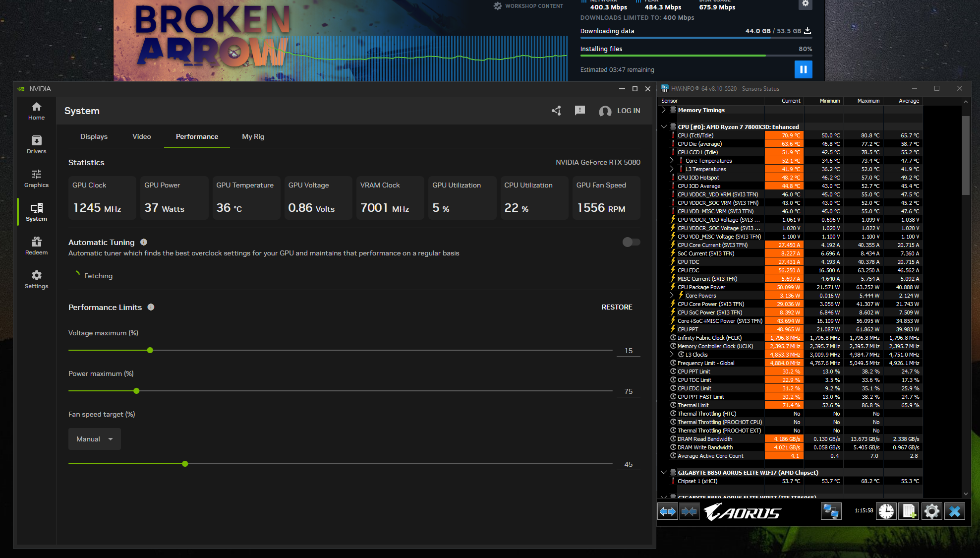Click the Voltage maximum value field 15
The image size is (980, 558).
pyautogui.click(x=629, y=351)
